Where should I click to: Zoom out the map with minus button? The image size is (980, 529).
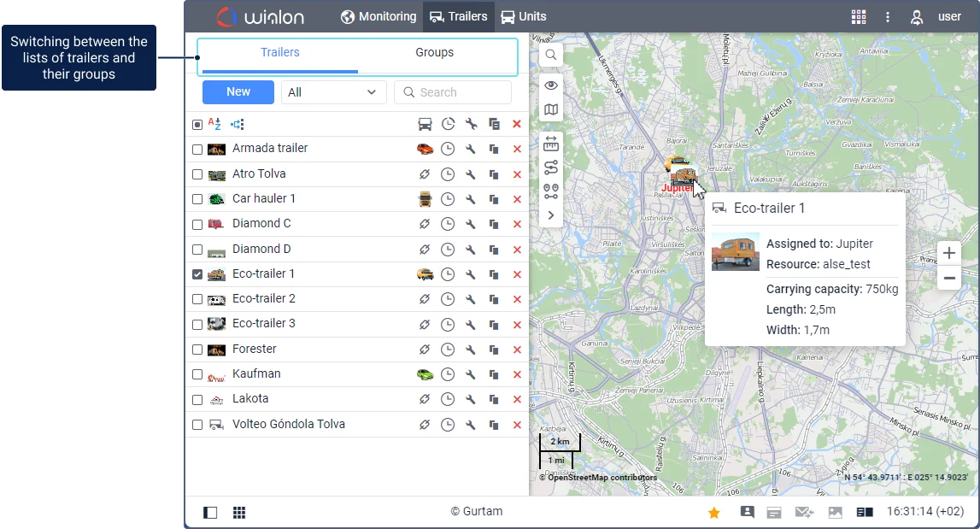(x=948, y=279)
